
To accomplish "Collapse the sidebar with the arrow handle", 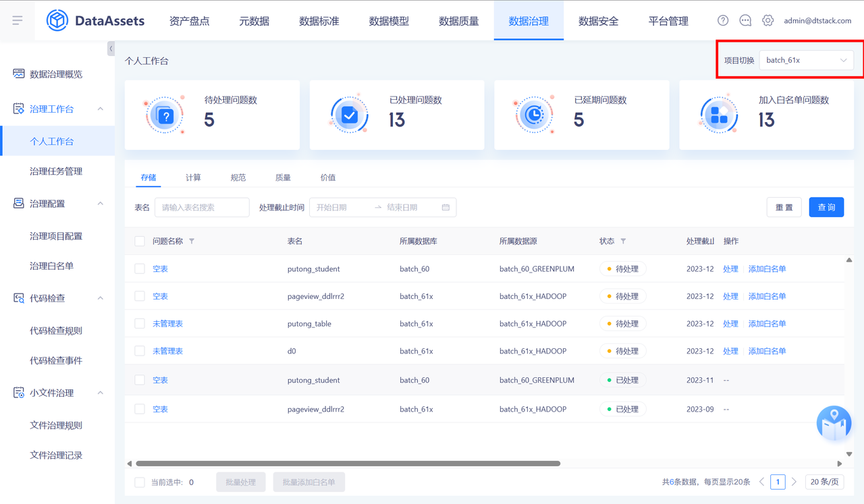I will 111,49.
